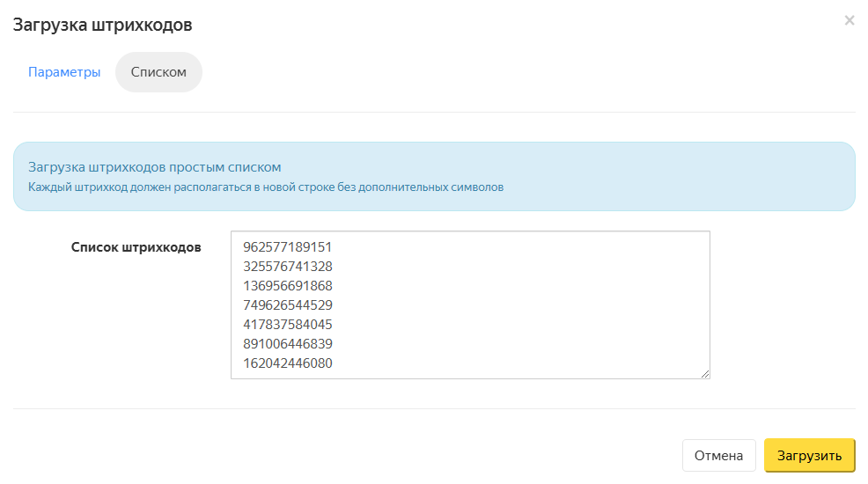868x484 pixels.
Task: Put cursor in barcode 891006446839 row
Action: [287, 344]
